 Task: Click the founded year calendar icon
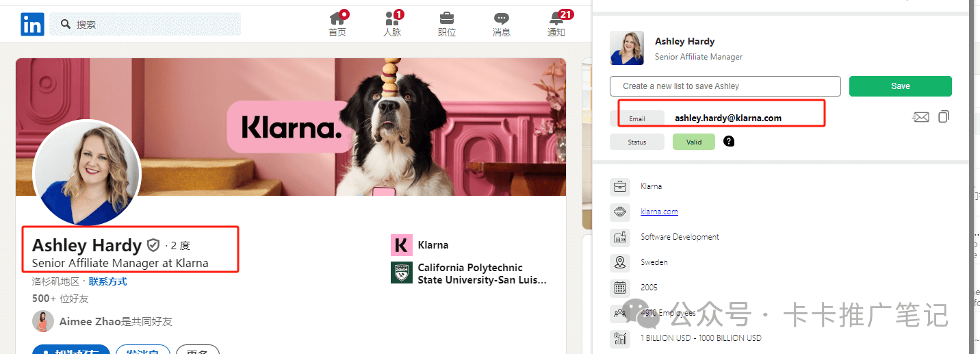(x=621, y=288)
